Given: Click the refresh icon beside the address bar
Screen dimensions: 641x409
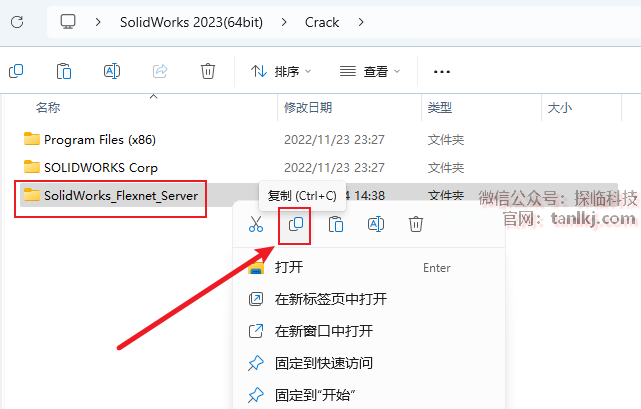Looking at the screenshot, I should [x=17, y=22].
